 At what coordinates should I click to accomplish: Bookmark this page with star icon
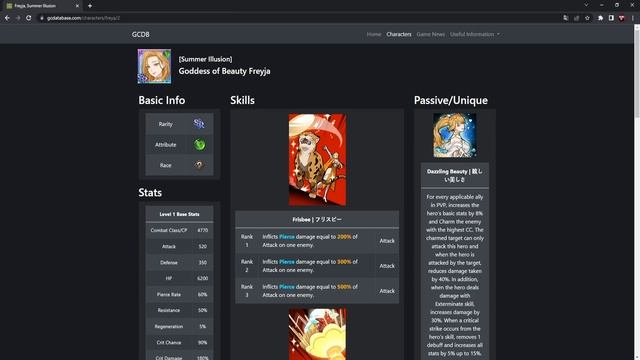tap(587, 18)
